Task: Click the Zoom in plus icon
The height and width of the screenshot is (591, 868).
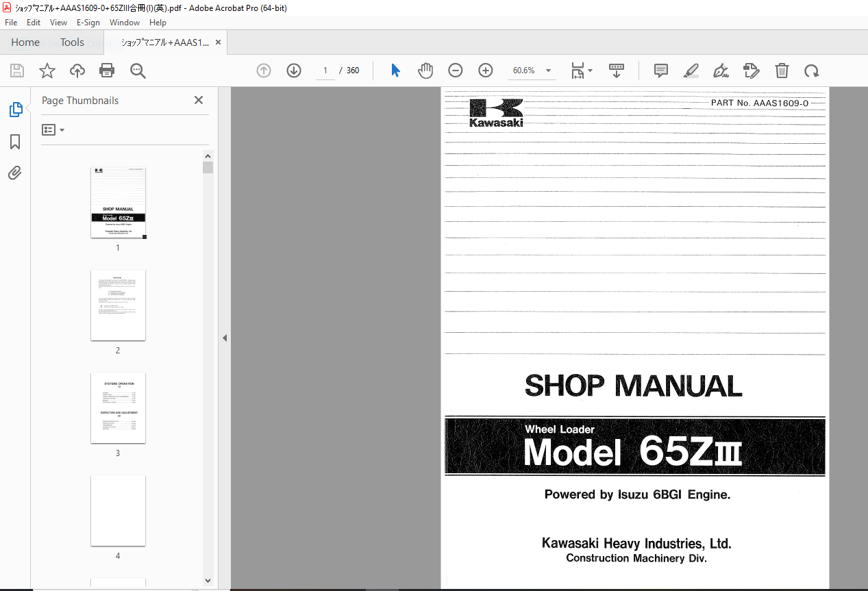Action: (486, 71)
